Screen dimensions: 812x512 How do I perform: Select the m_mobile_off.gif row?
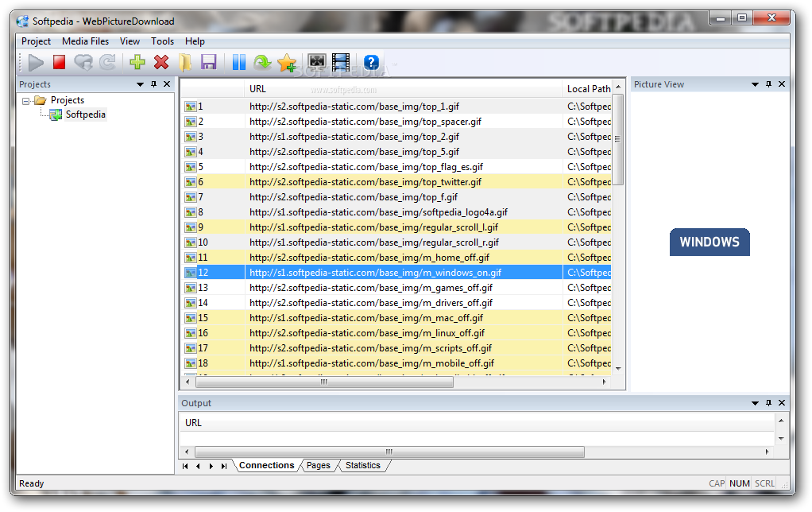coord(397,363)
